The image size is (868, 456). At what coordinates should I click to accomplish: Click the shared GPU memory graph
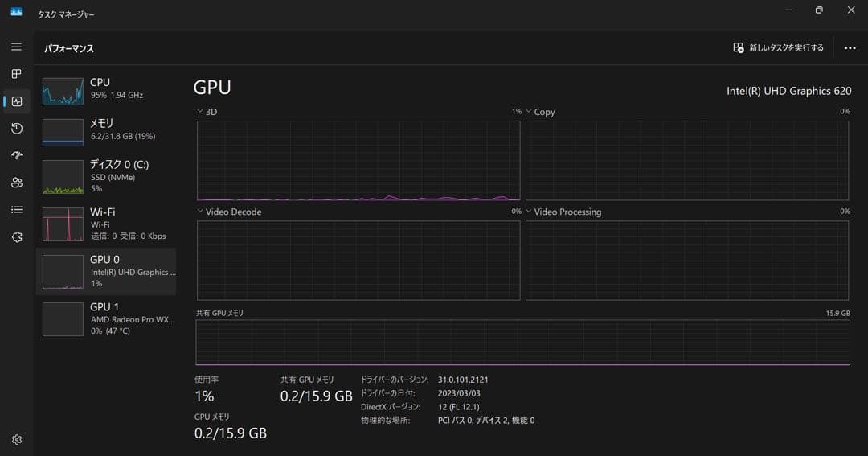click(522, 343)
